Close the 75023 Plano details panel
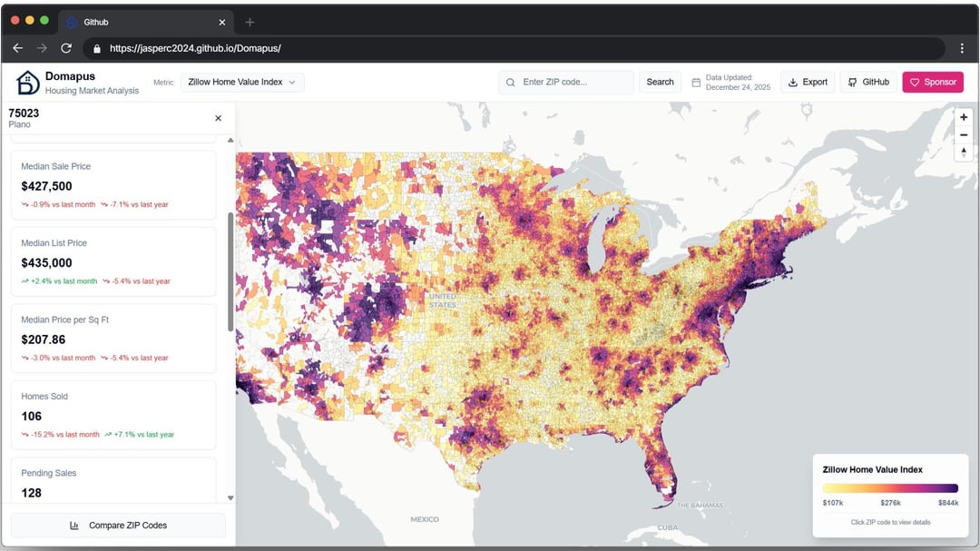980x551 pixels. (218, 118)
